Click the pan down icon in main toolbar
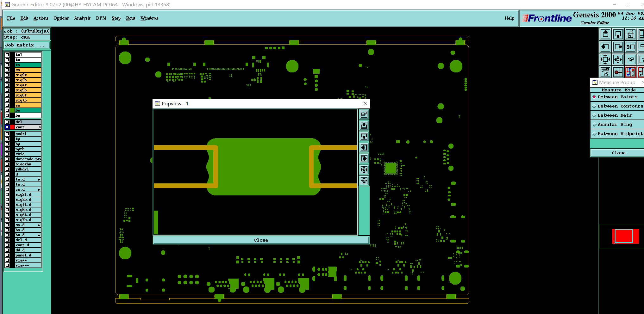 (618, 34)
